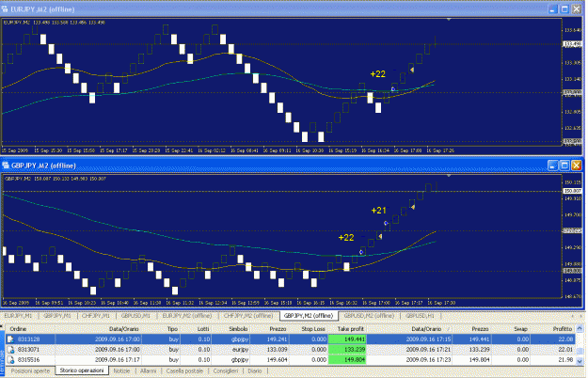Click the EURJPY,M2 window title icon
This screenshot has height=378, width=588.
[x=5, y=9]
